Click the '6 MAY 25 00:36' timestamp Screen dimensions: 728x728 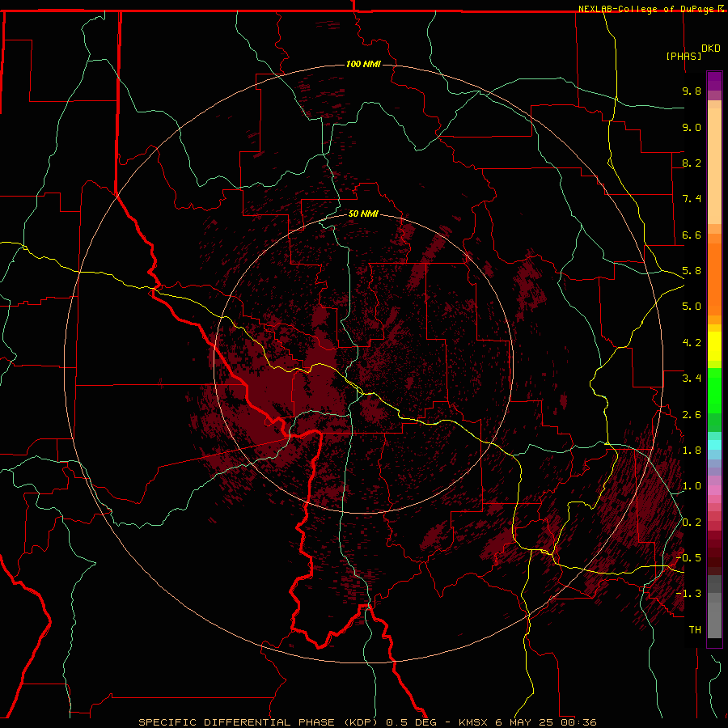tap(546, 722)
